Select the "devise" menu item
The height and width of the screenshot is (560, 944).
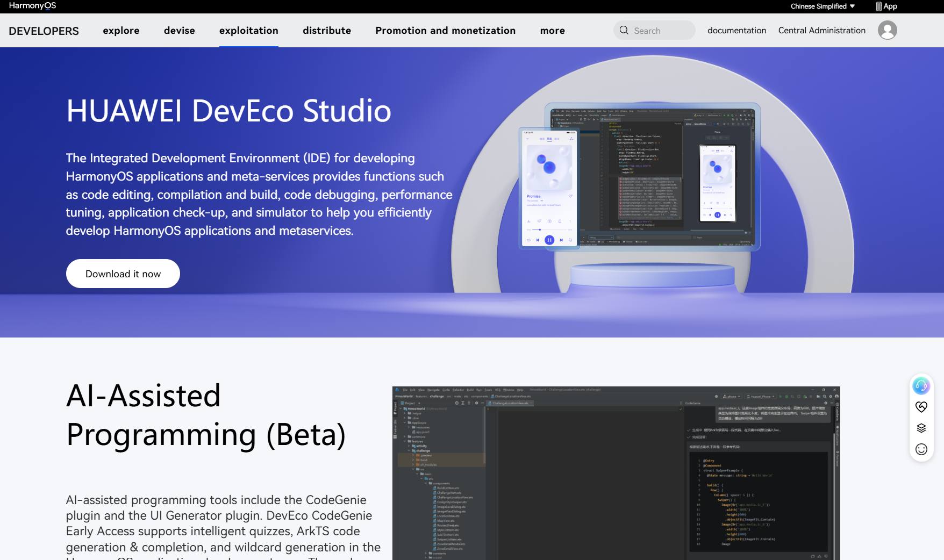[179, 31]
